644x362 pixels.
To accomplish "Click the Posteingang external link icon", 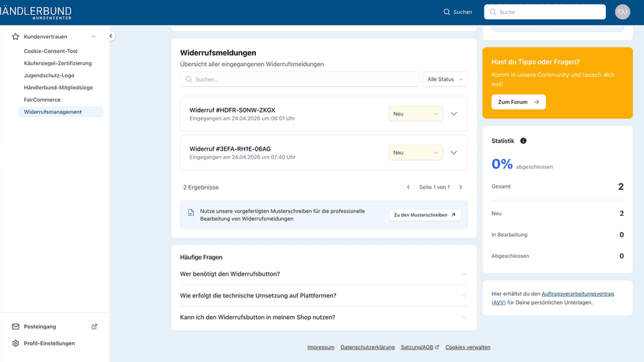I will pyautogui.click(x=94, y=327).
